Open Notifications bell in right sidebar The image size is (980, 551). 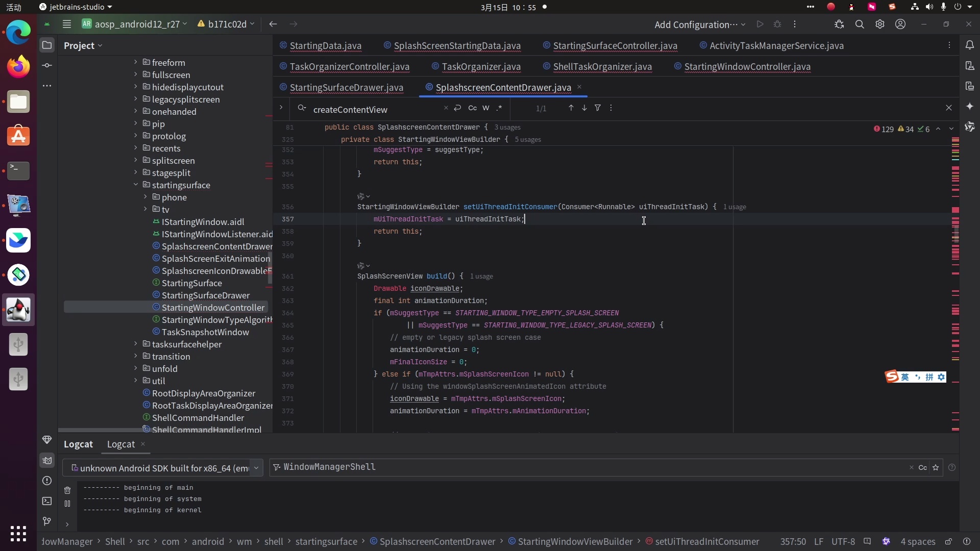click(x=970, y=45)
